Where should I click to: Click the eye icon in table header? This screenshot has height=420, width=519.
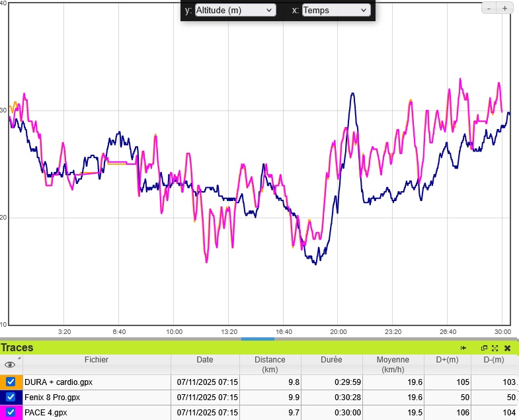(x=10, y=364)
